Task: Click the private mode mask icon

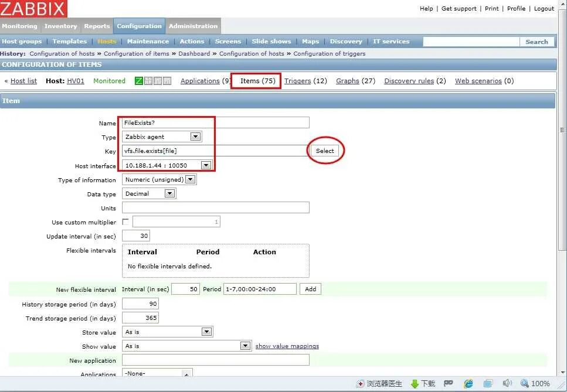Action: [449, 383]
